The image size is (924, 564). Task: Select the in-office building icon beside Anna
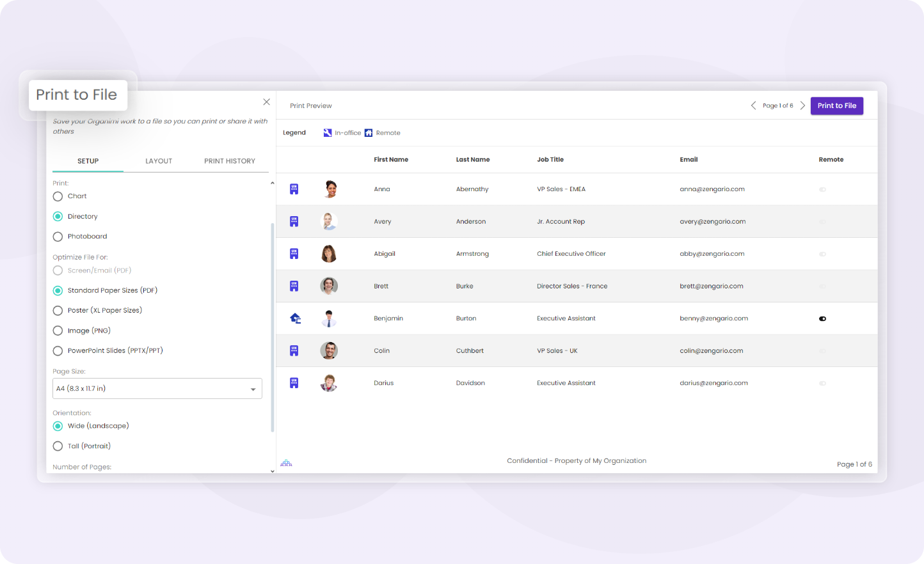click(294, 189)
